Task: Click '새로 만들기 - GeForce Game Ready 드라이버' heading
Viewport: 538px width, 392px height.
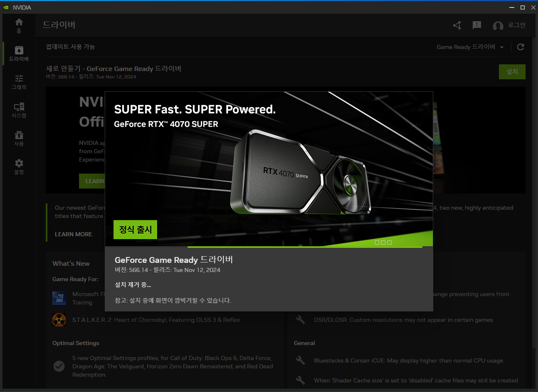Action: 114,69
